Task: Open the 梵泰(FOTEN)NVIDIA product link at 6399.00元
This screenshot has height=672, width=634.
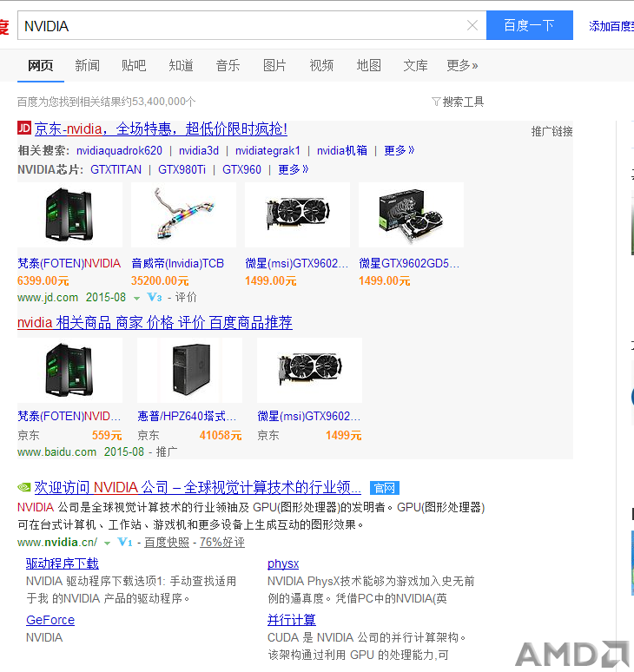Action: 69,263
